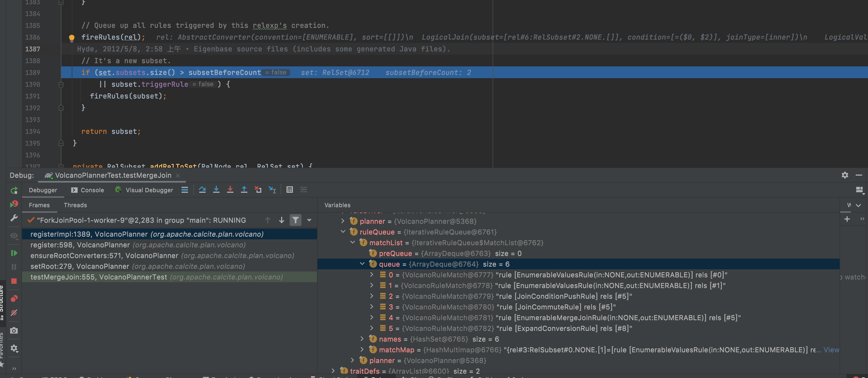Click the Step Over debugger icon
868x378 pixels.
tap(202, 190)
